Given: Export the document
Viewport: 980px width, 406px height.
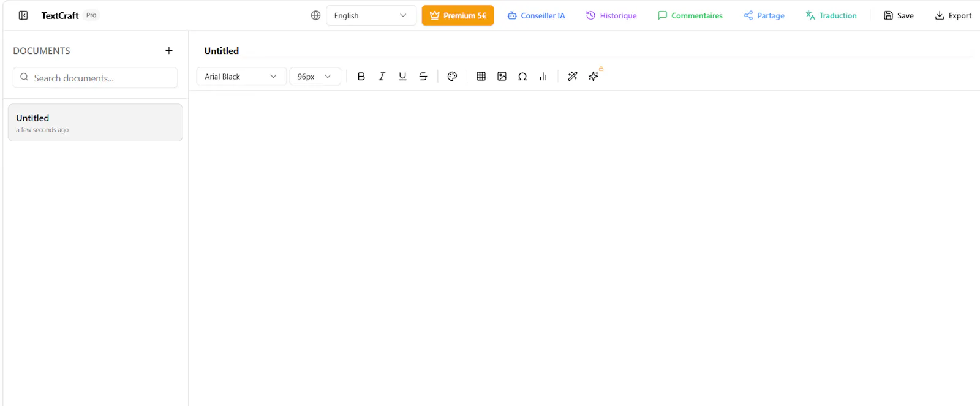Looking at the screenshot, I should pyautogui.click(x=953, y=15).
